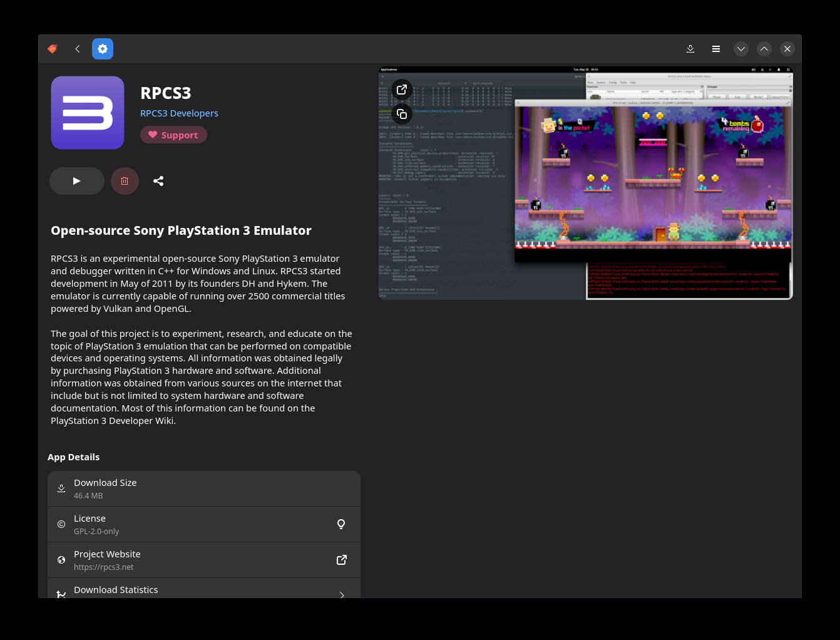Open the Download Statistics row
The height and width of the screenshot is (640, 840).
[204, 588]
